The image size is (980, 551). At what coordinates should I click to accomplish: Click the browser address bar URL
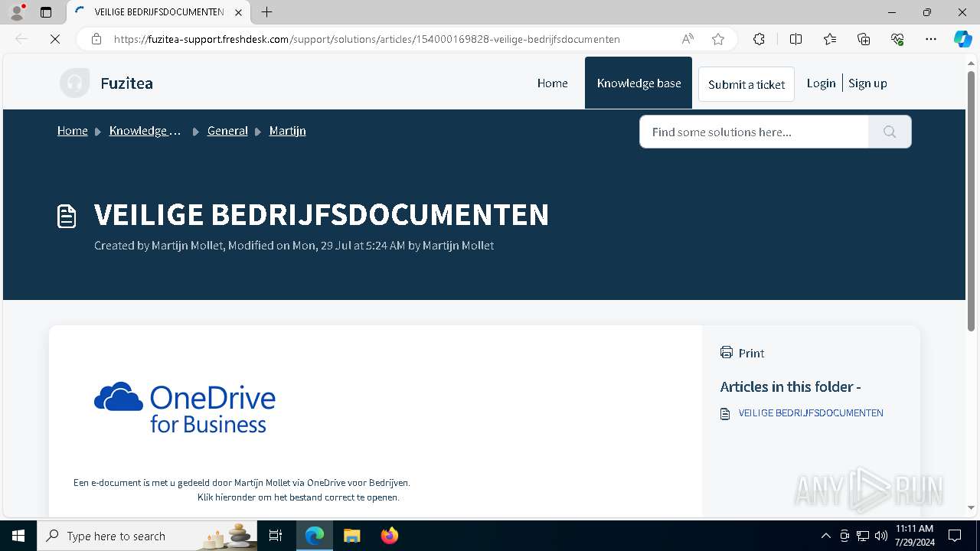pyautogui.click(x=367, y=39)
